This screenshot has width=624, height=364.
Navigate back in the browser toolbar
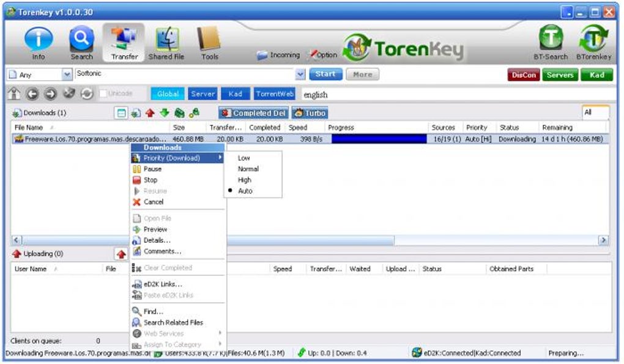32,94
